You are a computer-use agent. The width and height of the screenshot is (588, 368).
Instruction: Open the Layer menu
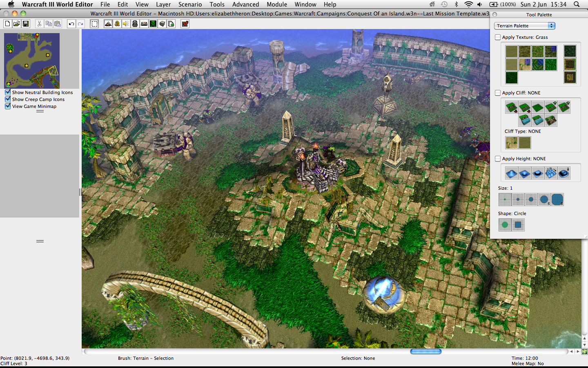tap(163, 4)
